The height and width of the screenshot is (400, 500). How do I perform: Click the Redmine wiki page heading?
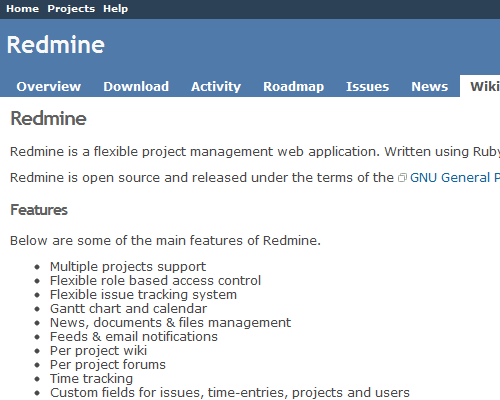tap(48, 118)
